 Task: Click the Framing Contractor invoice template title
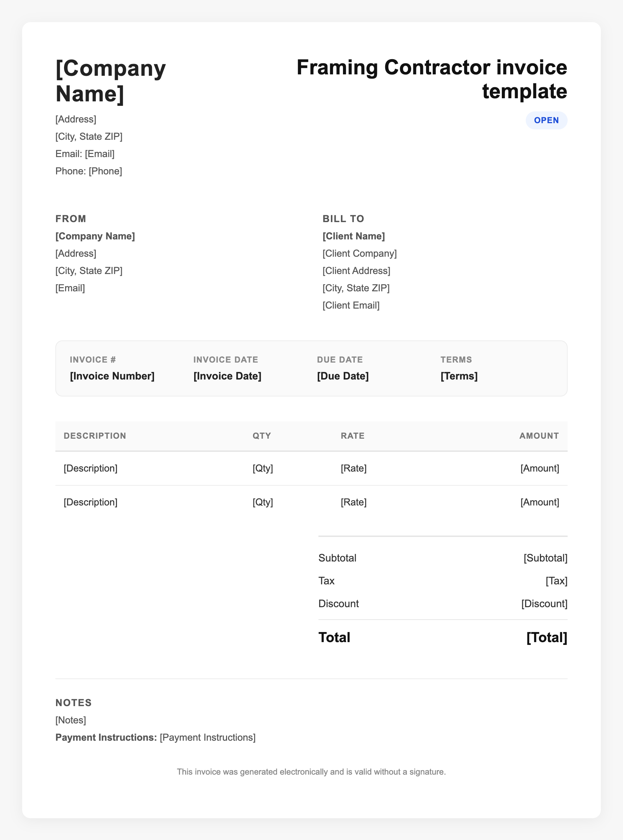(431, 79)
